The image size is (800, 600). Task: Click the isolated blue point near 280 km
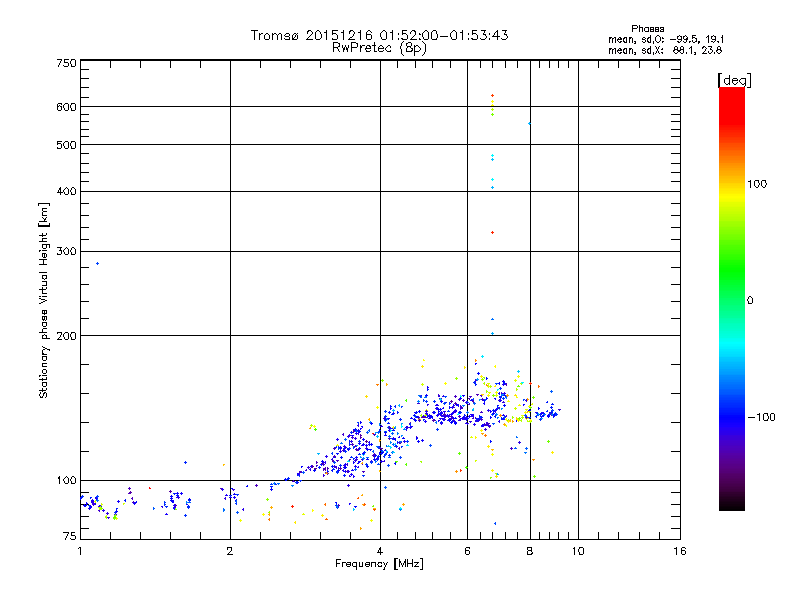pyautogui.click(x=97, y=263)
